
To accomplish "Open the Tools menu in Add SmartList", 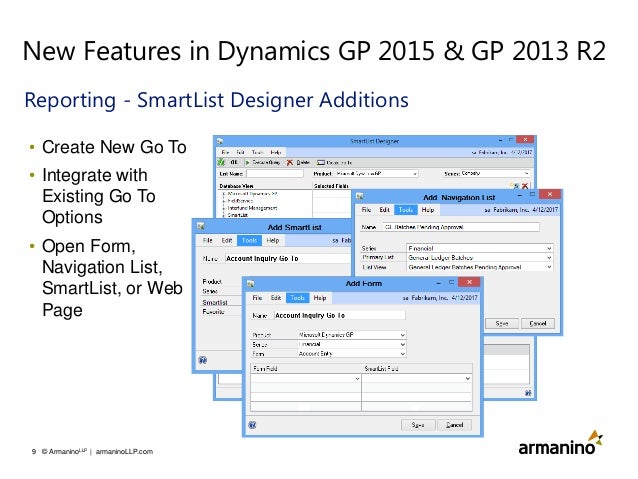I will [249, 241].
